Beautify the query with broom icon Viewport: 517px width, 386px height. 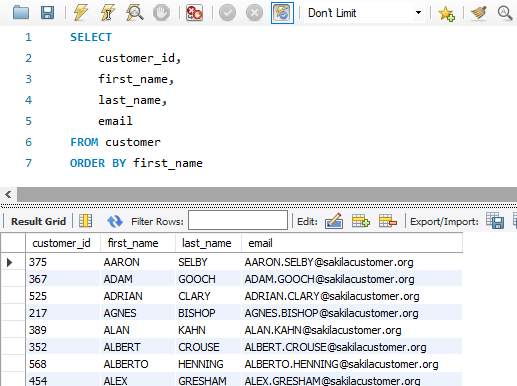click(479, 13)
